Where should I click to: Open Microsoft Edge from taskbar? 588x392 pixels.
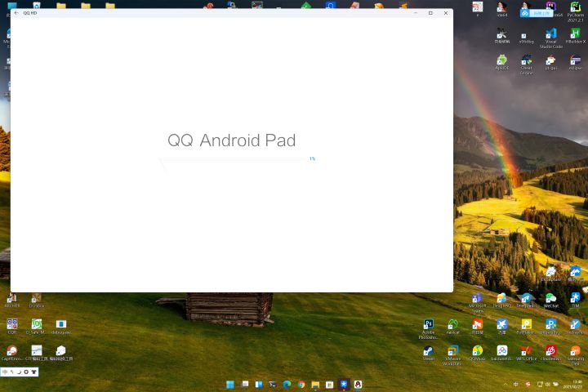pos(287,384)
